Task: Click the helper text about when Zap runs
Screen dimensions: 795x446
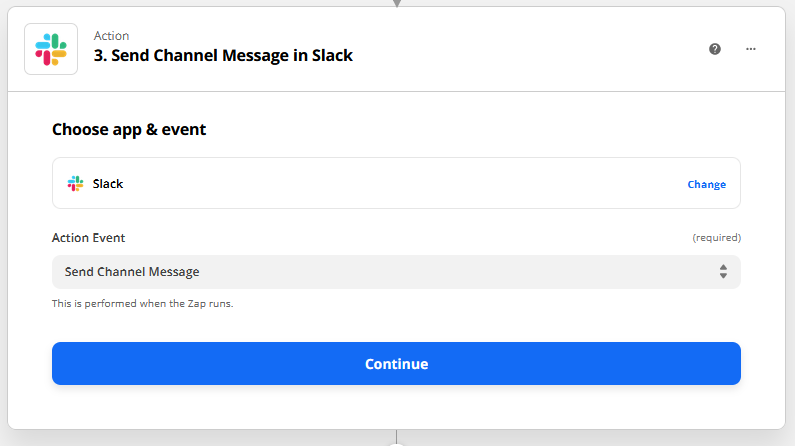Action: point(142,303)
